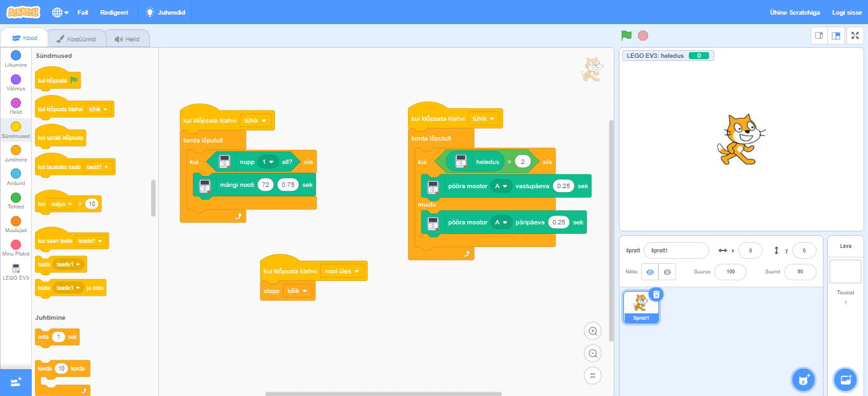868x396 pixels.
Task: Click the 'kui spraiti klõpsata' block
Action: tap(61, 137)
